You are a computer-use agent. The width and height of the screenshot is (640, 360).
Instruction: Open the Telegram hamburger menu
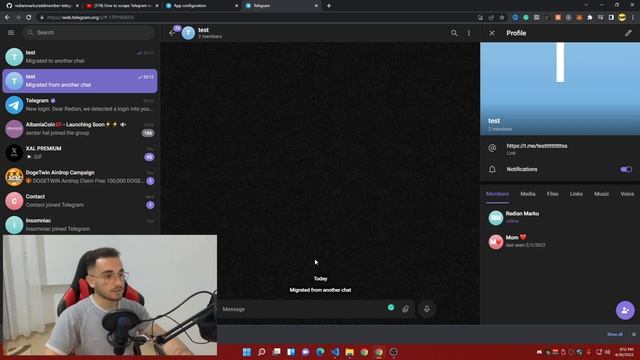[x=11, y=33]
